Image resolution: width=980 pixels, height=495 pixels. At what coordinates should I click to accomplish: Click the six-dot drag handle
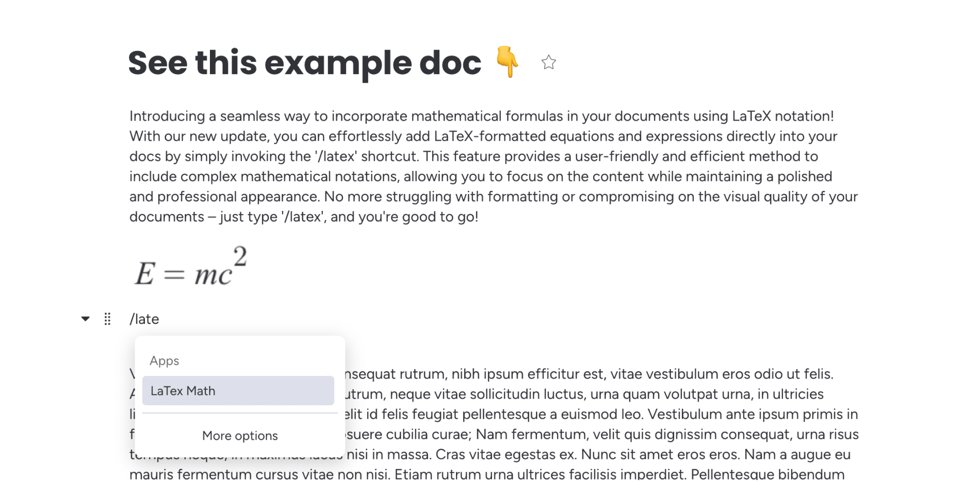tap(107, 319)
